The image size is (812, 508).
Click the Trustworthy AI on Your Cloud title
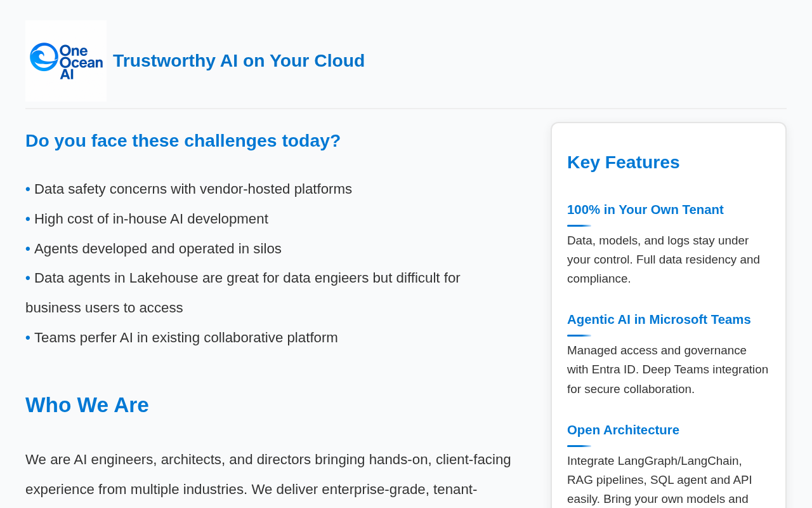[239, 61]
